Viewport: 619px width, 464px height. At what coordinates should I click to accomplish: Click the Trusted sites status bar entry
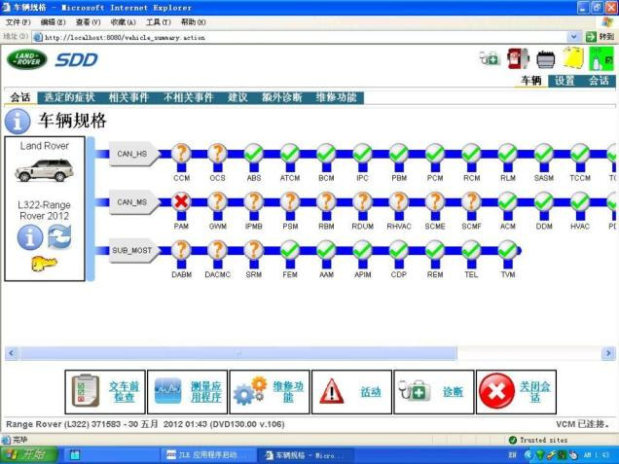pos(539,440)
